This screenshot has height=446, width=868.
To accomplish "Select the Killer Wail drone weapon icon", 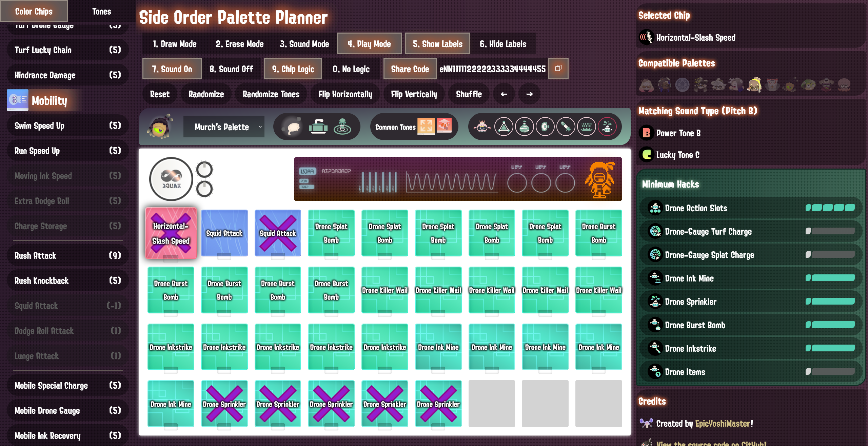I will 545,127.
